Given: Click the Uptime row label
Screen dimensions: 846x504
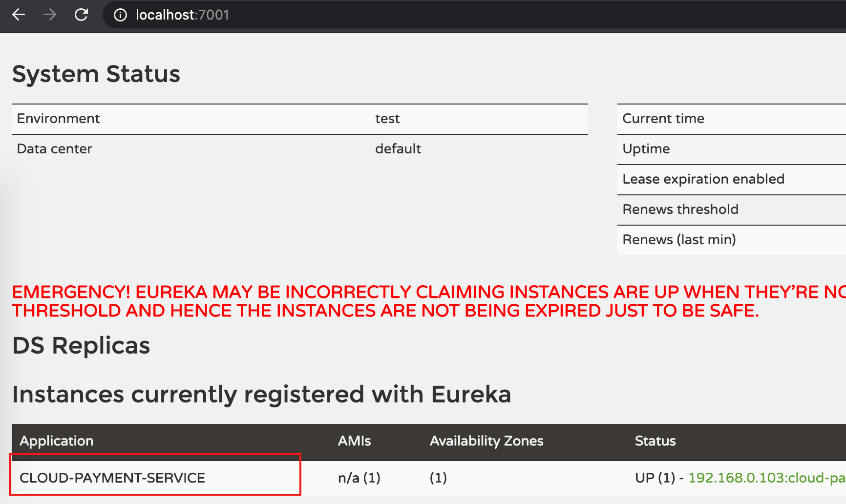Looking at the screenshot, I should 646,149.
